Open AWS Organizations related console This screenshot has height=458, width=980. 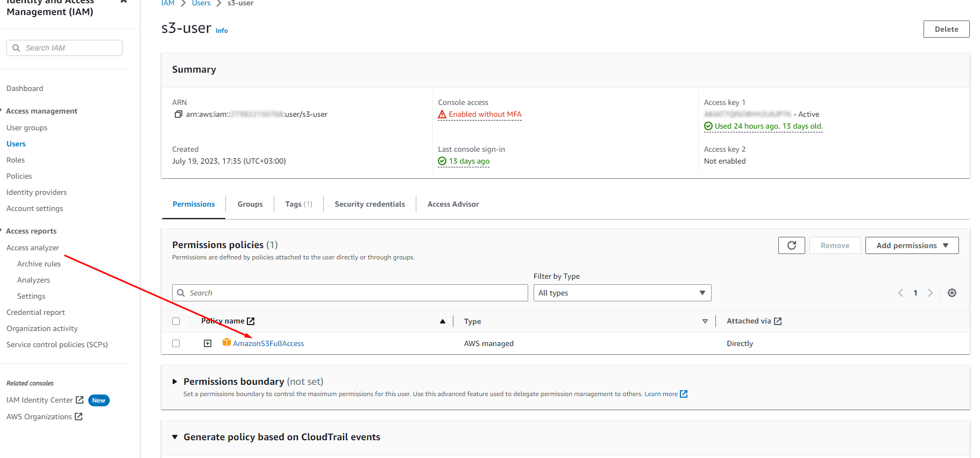[39, 417]
